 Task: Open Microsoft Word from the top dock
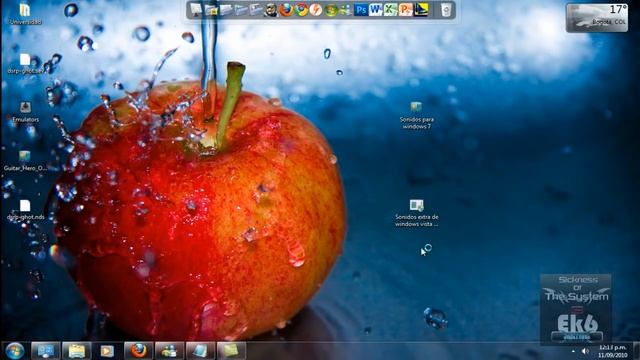tap(376, 10)
